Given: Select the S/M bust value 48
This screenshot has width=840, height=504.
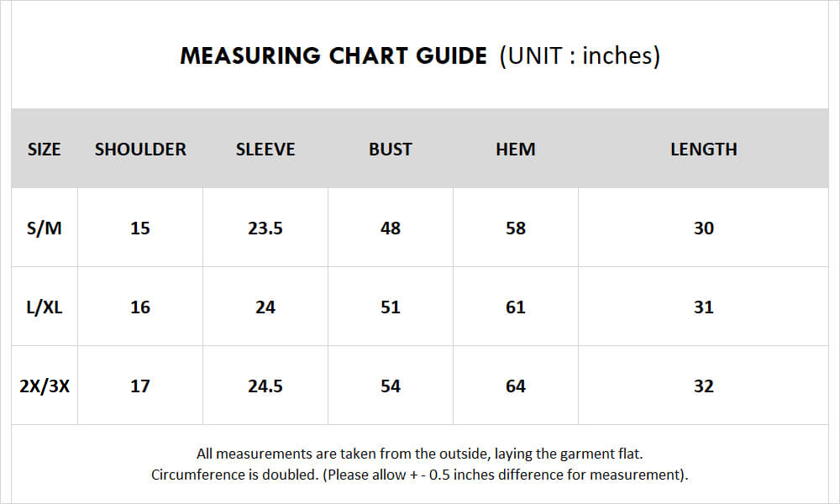Looking at the screenshot, I should pos(390,228).
